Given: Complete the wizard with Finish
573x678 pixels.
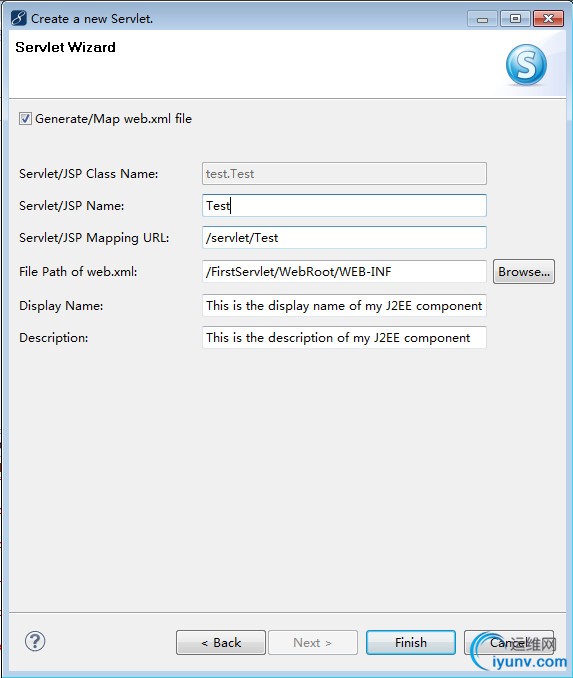Looking at the screenshot, I should [x=411, y=643].
